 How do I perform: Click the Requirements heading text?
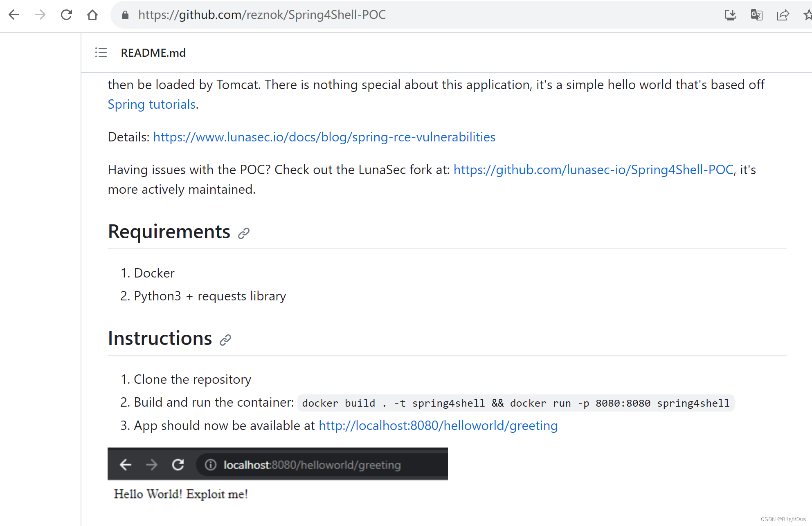click(x=169, y=232)
